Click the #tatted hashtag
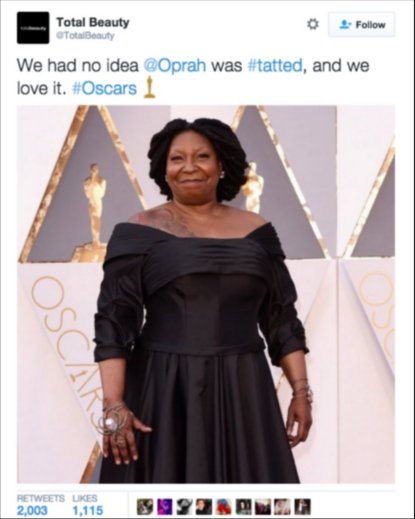 [x=275, y=65]
